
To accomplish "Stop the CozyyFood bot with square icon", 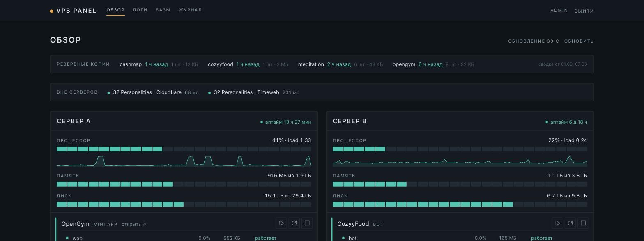I will point(583,223).
